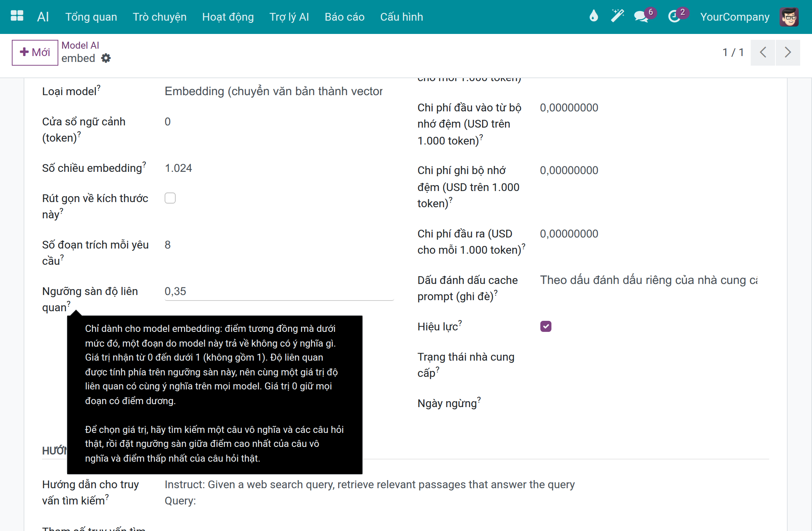The height and width of the screenshot is (531, 812).
Task: Click the 'Số chiều embedding' value 1.024
Action: click(179, 168)
